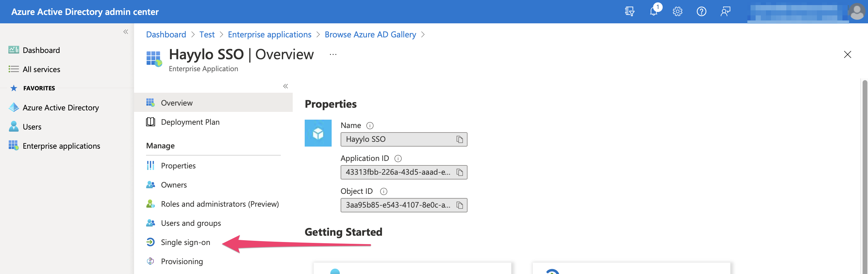The height and width of the screenshot is (274, 868).
Task: Click the help question mark icon
Action: tap(701, 12)
